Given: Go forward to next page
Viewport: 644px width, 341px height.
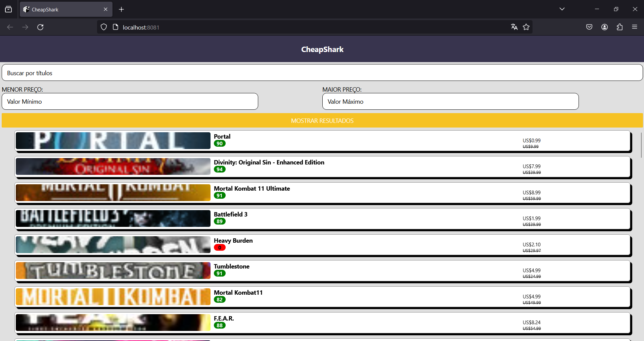Looking at the screenshot, I should pyautogui.click(x=25, y=27).
